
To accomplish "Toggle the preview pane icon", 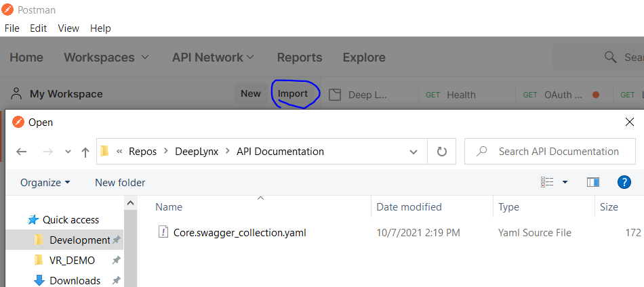I will 593,182.
